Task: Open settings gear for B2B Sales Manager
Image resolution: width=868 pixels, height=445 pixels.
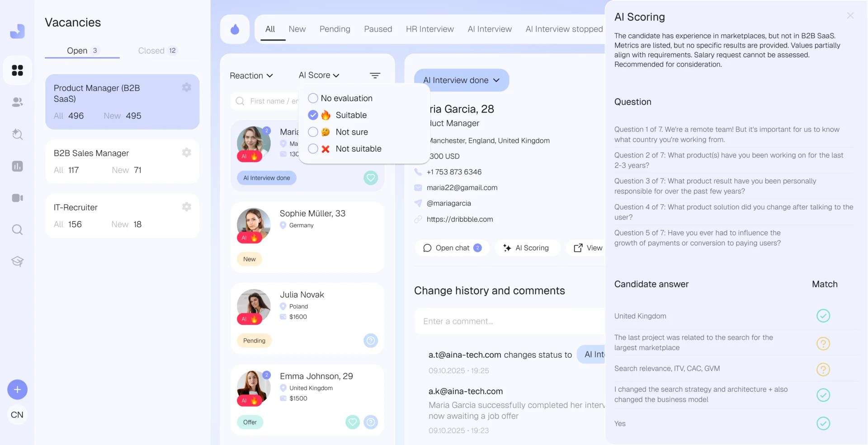Action: pos(186,152)
